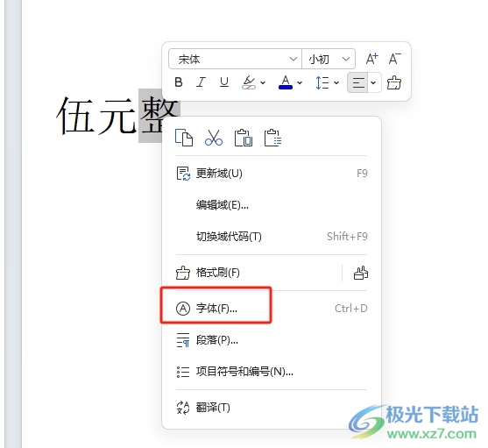Click the line spacing icon
The height and width of the screenshot is (448, 488).
[322, 82]
